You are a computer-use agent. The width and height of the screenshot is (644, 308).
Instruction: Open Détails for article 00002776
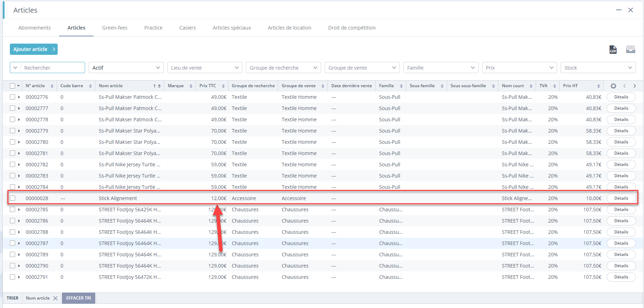[621, 97]
